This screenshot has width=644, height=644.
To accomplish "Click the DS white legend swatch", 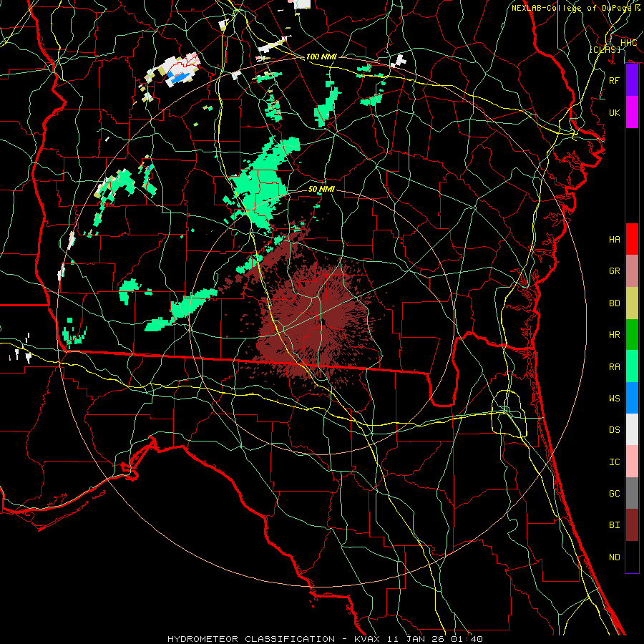I will coord(632,429).
